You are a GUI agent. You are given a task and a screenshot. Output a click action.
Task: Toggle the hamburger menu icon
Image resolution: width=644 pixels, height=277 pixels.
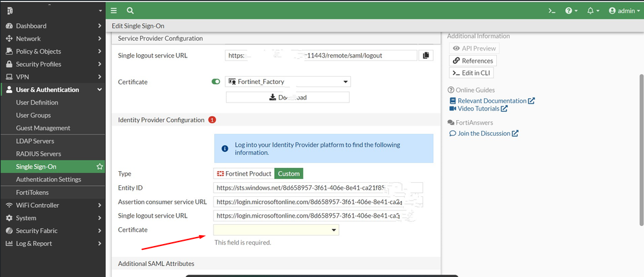[114, 11]
